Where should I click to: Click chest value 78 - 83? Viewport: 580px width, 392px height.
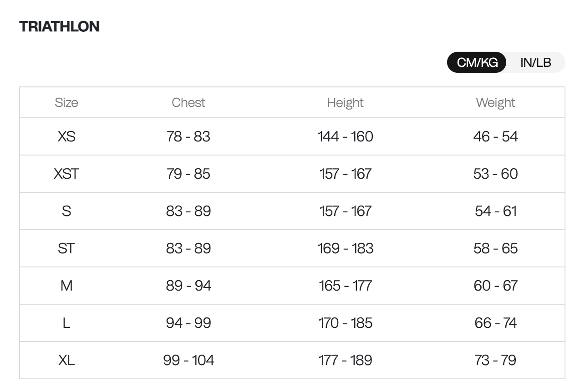click(188, 136)
